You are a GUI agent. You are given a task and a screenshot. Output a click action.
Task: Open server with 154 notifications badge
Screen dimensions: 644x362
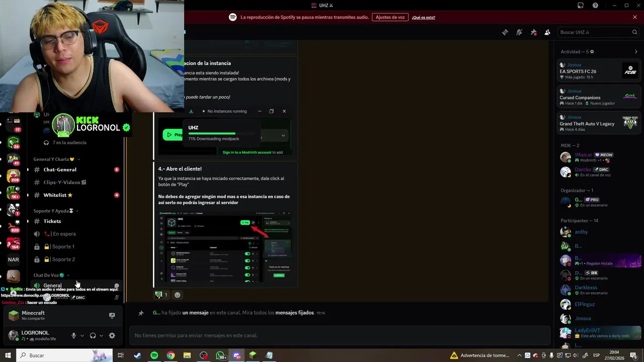pos(14,243)
